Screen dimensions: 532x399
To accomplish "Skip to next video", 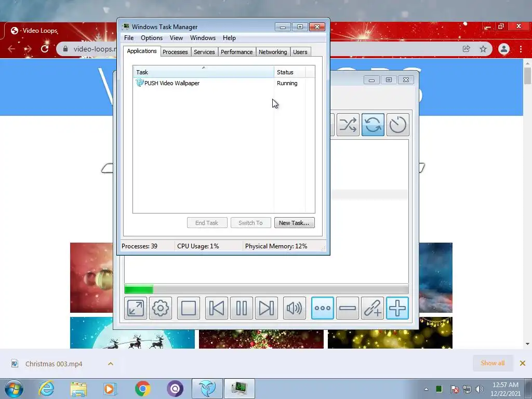I will [267, 308].
